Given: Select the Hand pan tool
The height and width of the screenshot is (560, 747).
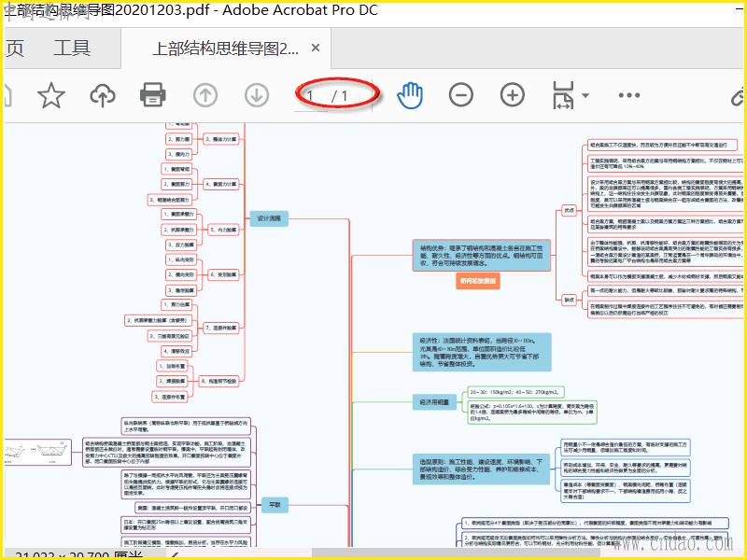Looking at the screenshot, I should tap(410, 95).
